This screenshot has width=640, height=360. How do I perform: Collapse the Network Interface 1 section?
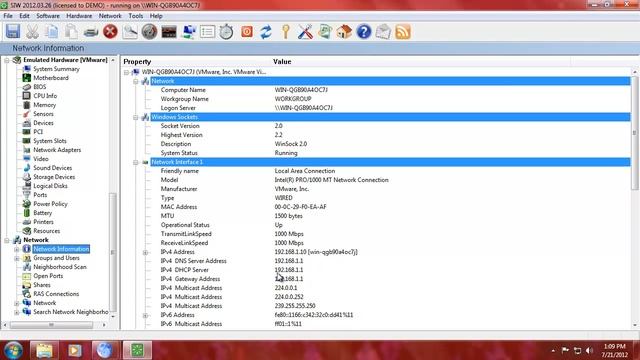click(136, 162)
